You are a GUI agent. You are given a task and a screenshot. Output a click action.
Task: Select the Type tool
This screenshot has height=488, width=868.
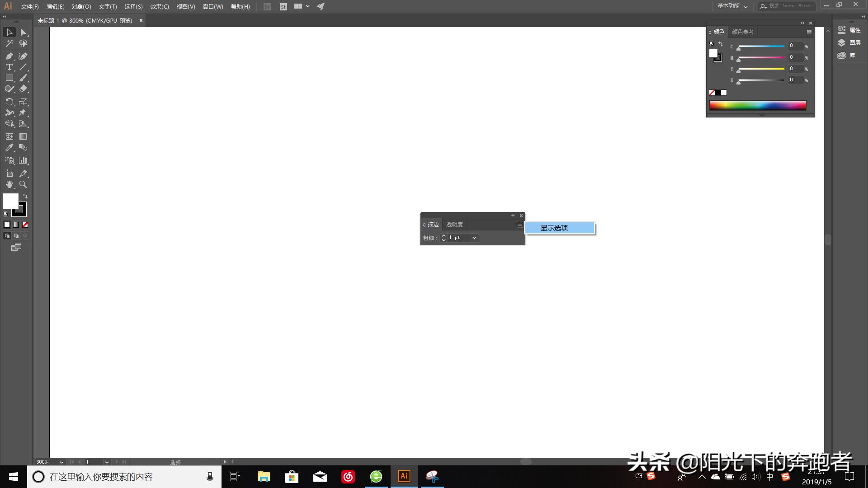point(9,67)
